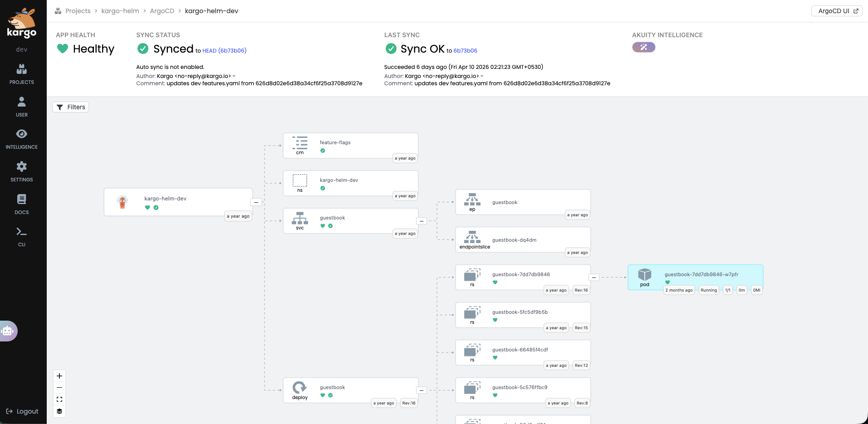Open Settings in the sidebar

tap(22, 172)
